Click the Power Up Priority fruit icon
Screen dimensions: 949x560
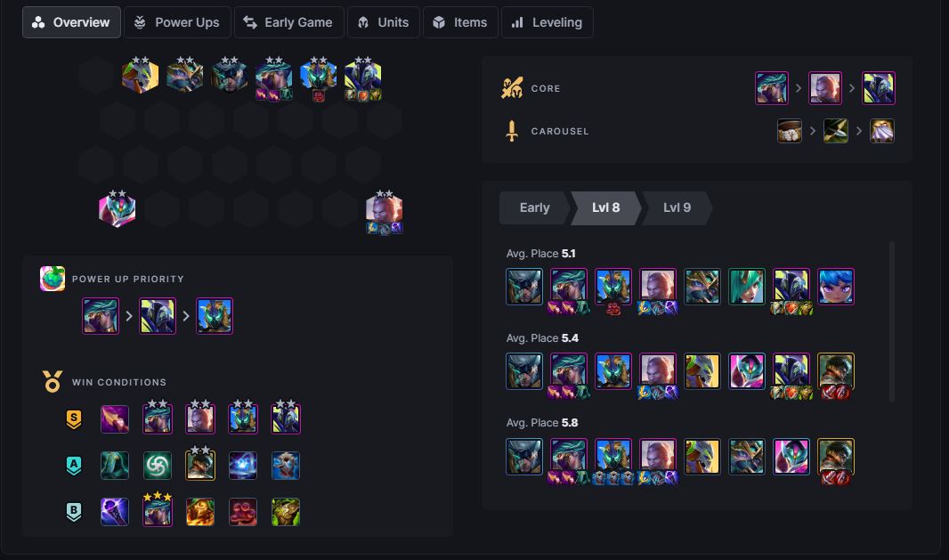pos(52,279)
